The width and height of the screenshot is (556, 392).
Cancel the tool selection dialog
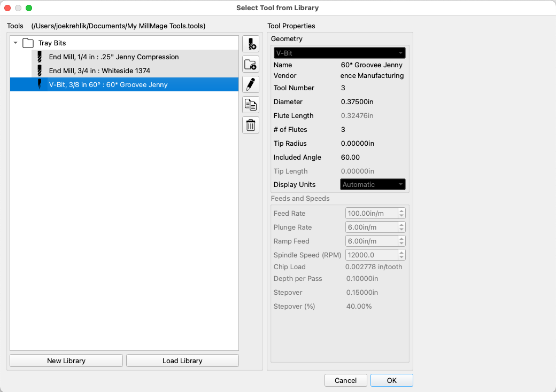point(346,380)
